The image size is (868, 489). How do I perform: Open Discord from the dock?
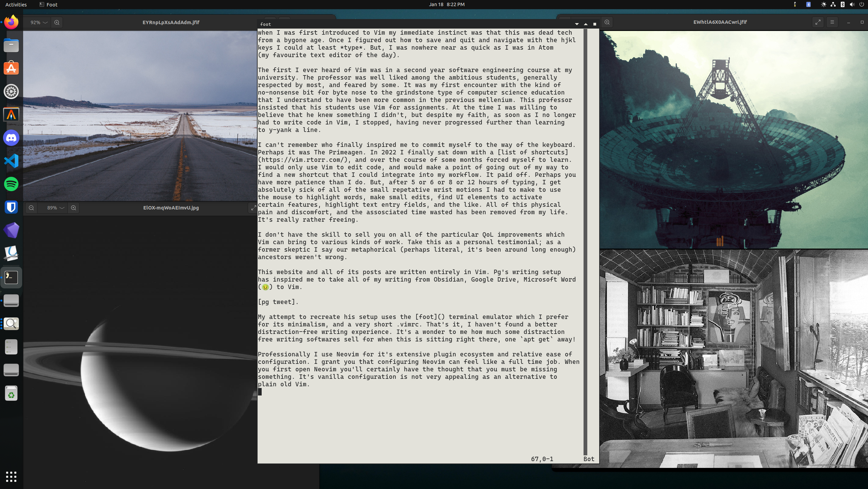(x=11, y=138)
